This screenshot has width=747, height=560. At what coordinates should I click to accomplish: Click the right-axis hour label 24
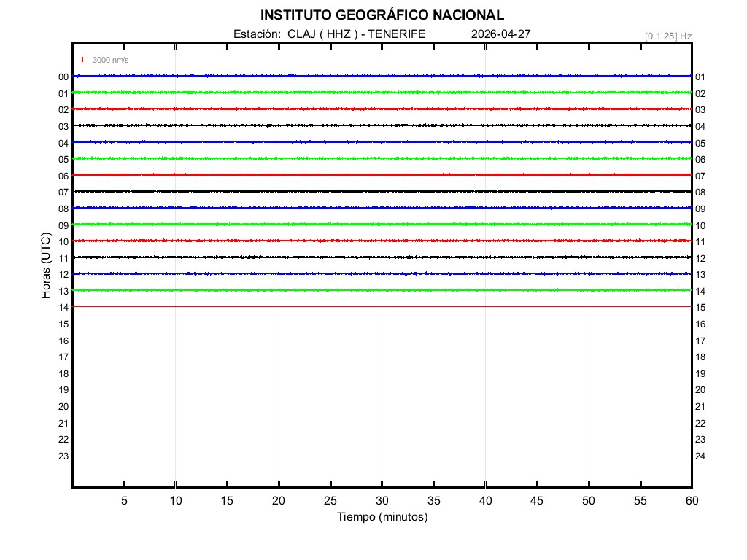tap(700, 456)
